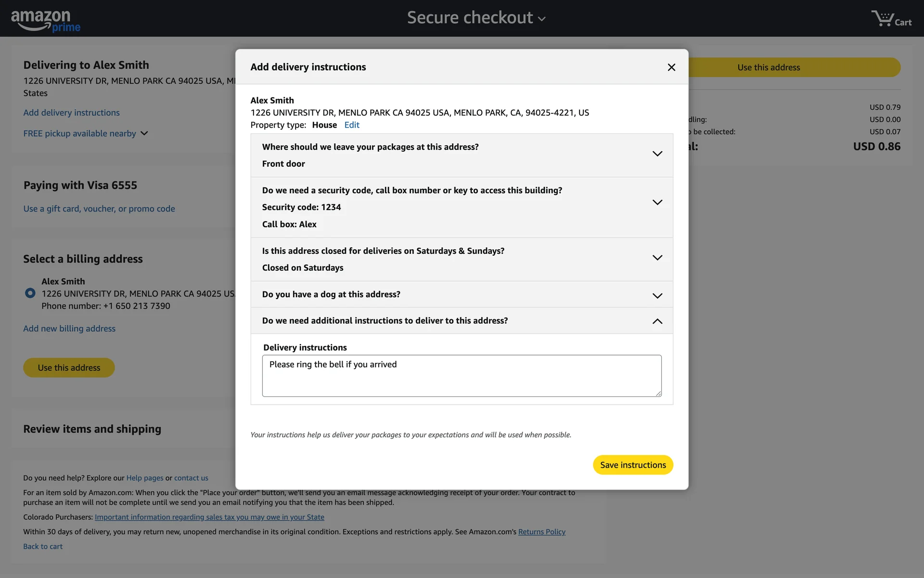Click the Amazon Prime logo

point(46,20)
